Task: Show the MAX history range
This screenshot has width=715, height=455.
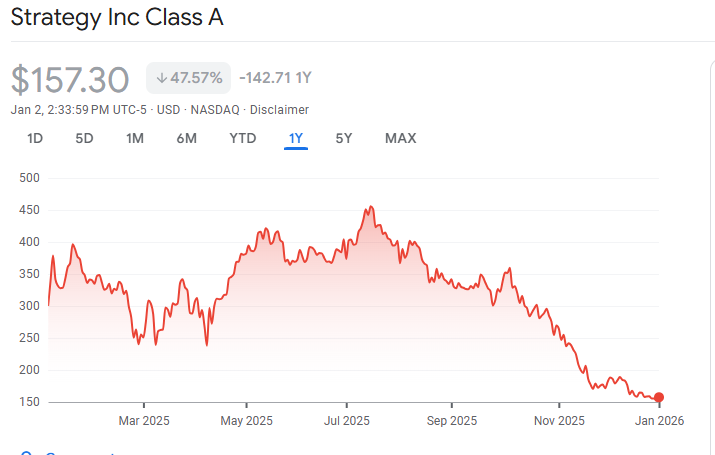Action: 400,138
